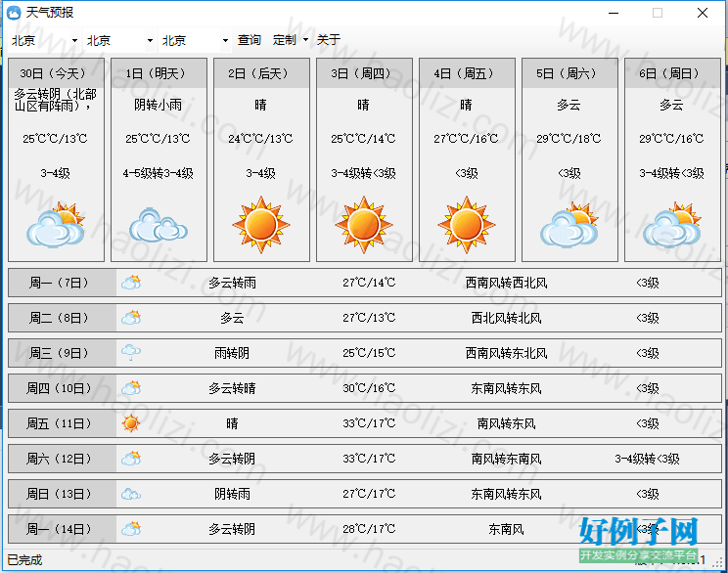Click the 周四（10日） row label
Image resolution: width=728 pixels, height=573 pixels.
coord(63,388)
